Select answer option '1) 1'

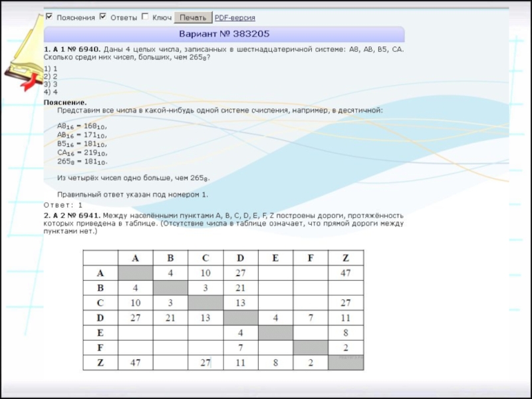tap(51, 69)
